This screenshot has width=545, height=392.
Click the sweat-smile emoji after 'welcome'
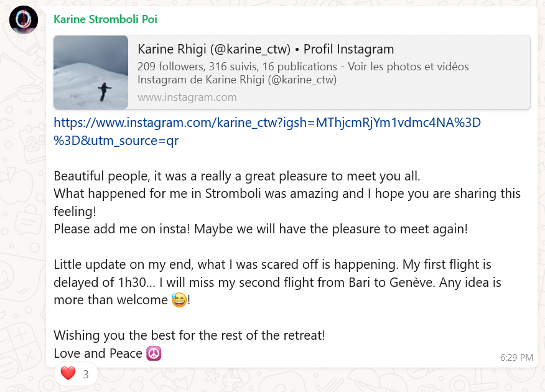179,301
